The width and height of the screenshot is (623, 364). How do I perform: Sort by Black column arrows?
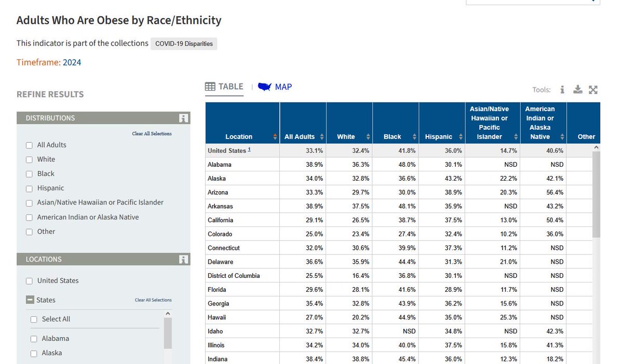tap(415, 137)
